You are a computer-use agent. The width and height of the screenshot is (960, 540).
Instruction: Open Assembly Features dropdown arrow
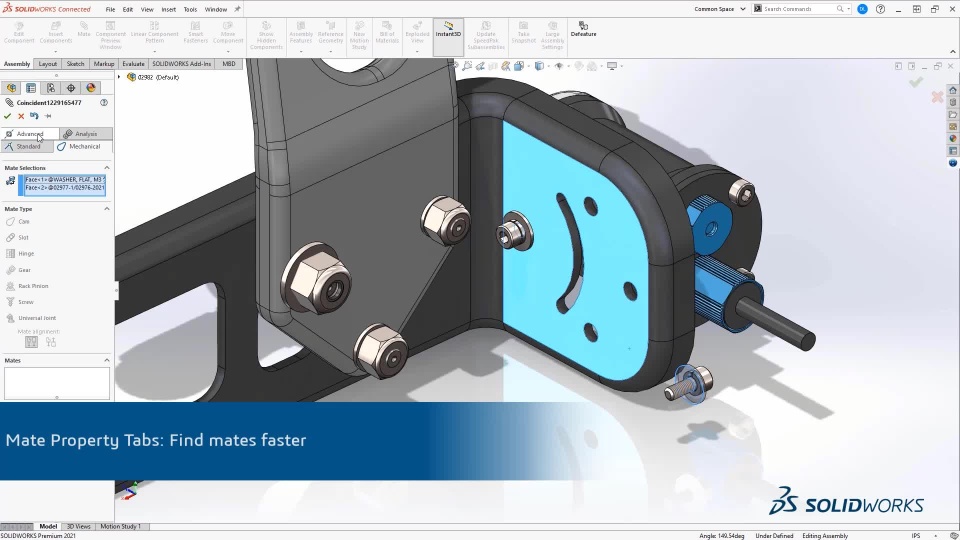[x=301, y=51]
